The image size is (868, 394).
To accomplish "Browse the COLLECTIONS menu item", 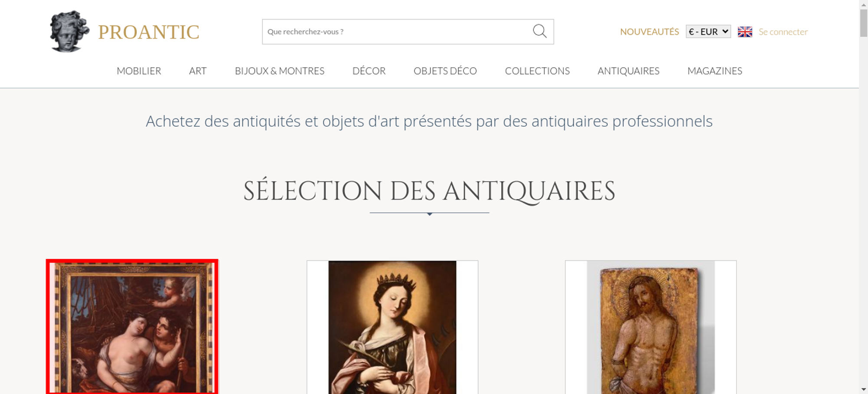I will 537,71.
